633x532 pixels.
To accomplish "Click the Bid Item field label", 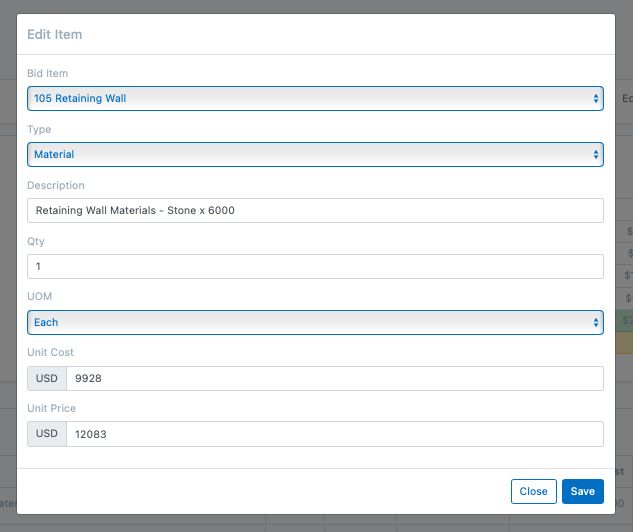I will point(48,74).
